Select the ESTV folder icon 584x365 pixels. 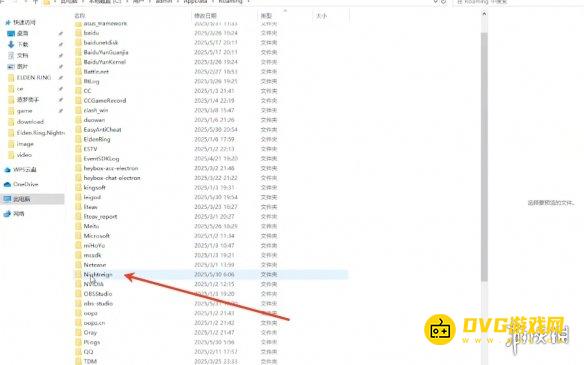(x=78, y=149)
